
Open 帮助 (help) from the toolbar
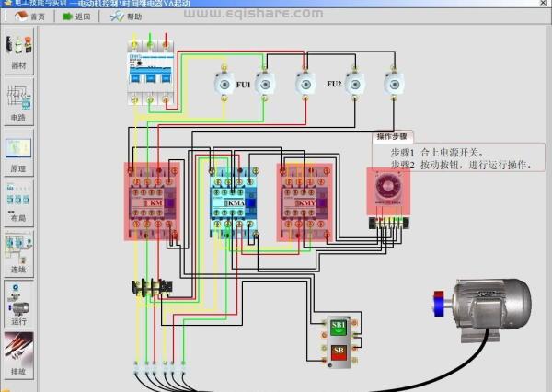[x=127, y=17]
